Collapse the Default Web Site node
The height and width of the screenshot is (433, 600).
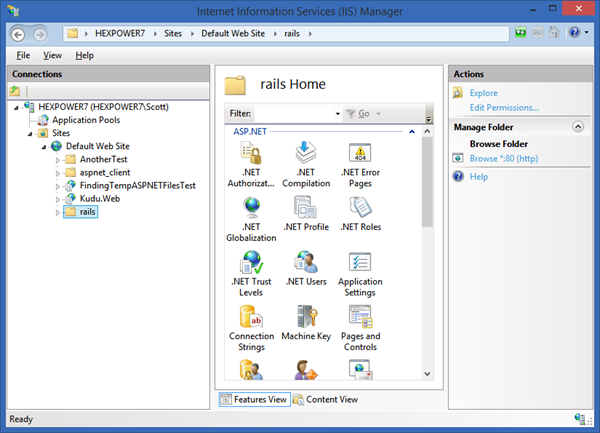click(x=44, y=147)
